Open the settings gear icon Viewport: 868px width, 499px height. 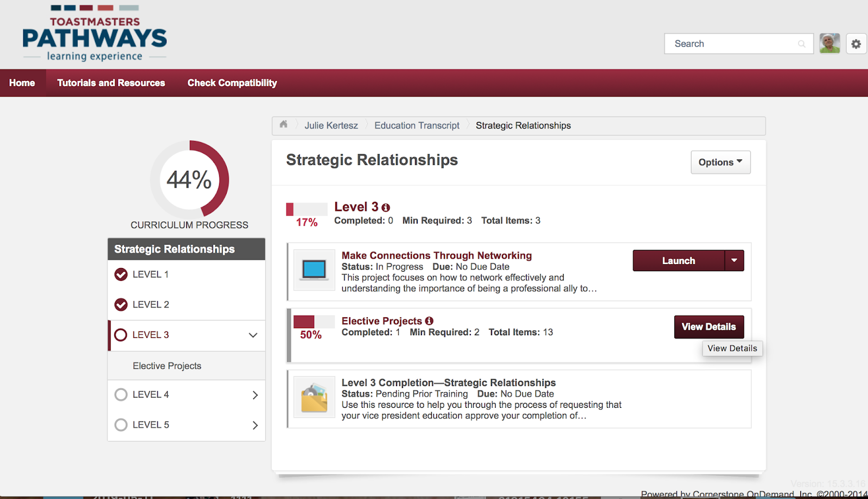[856, 44]
